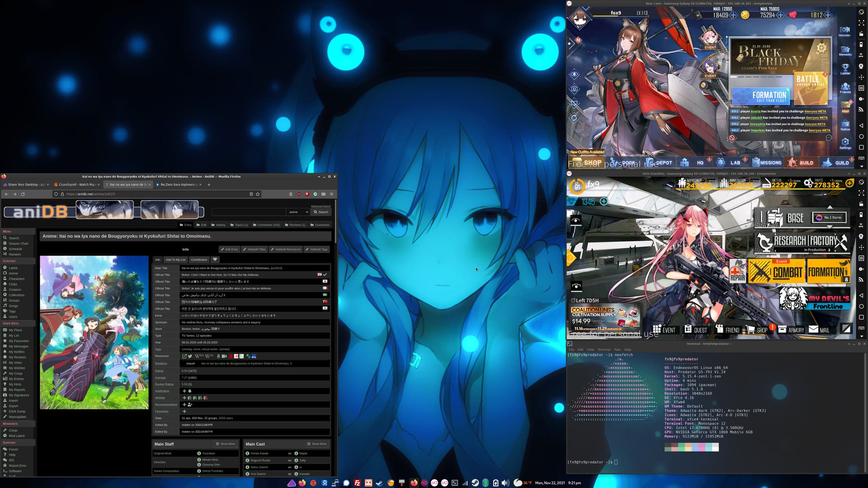Open Add To My List tab
The width and height of the screenshot is (868, 488).
point(175,260)
